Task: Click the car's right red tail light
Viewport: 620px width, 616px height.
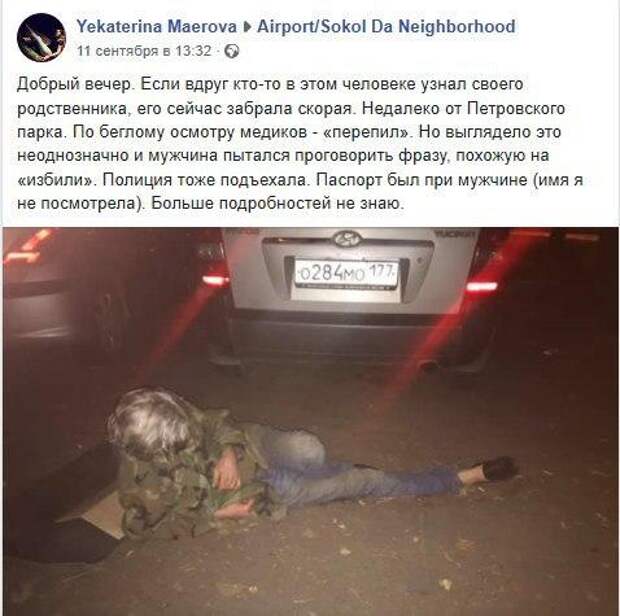Action: (481, 285)
